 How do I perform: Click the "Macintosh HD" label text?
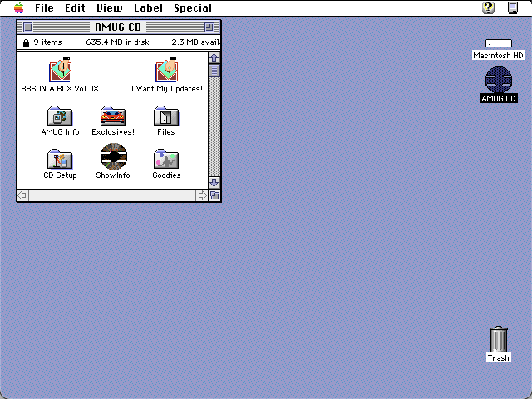499,56
